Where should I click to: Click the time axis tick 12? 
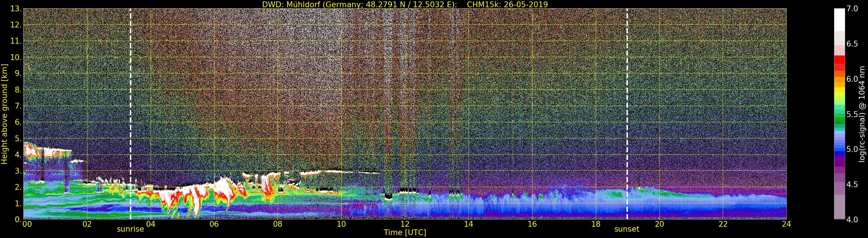[405, 224]
